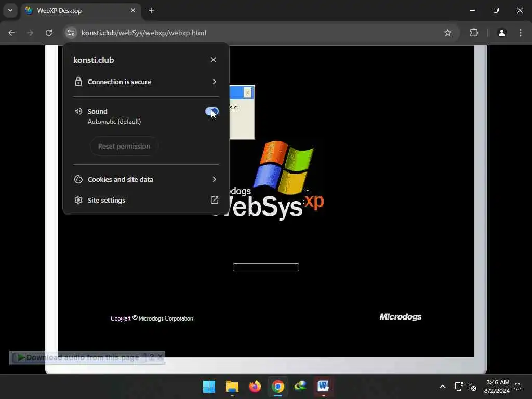Show hidden system tray icons
Viewport: 532px width, 399px height.
(443, 387)
